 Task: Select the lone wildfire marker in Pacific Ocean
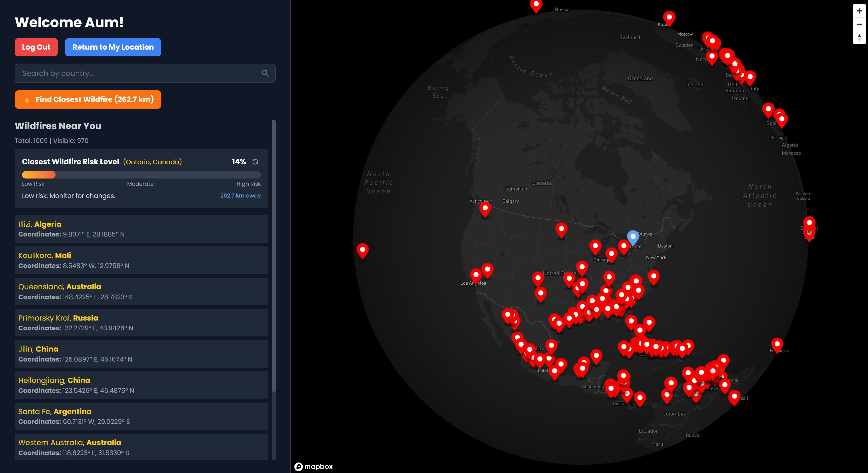(x=362, y=250)
